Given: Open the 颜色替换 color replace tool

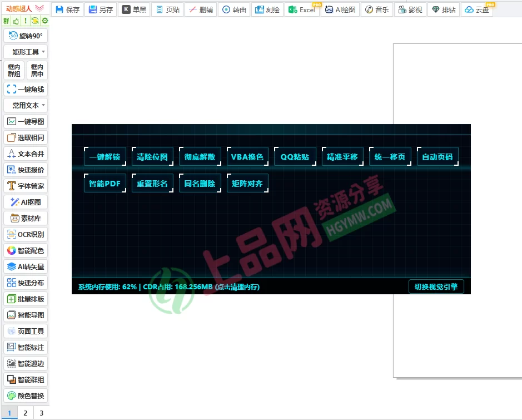Looking at the screenshot, I should 26,396.
